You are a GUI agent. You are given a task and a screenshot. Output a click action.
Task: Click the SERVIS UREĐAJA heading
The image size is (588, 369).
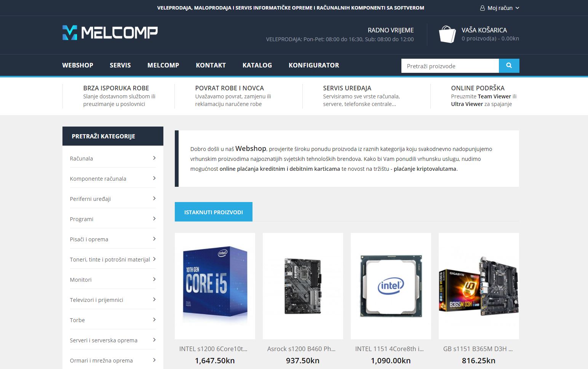tap(347, 88)
